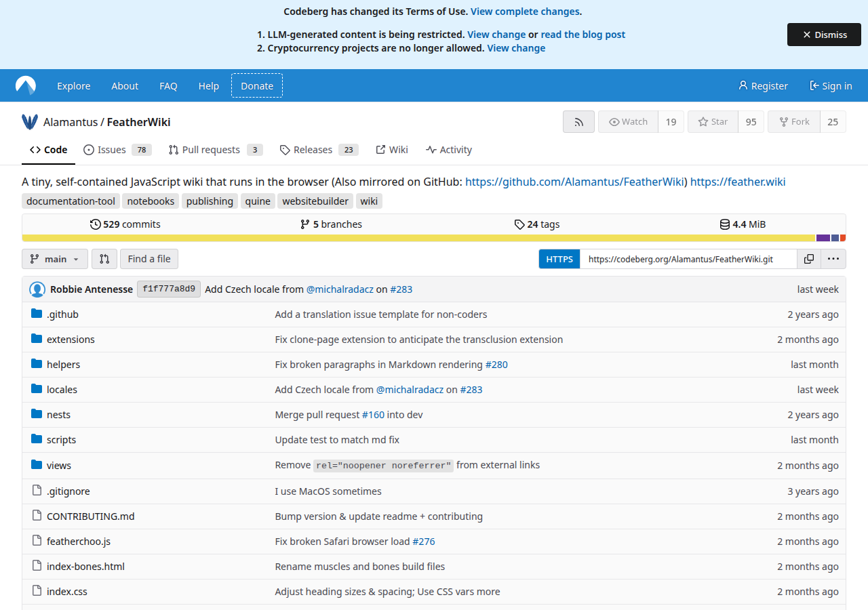Click the index.css file icon

click(x=37, y=591)
